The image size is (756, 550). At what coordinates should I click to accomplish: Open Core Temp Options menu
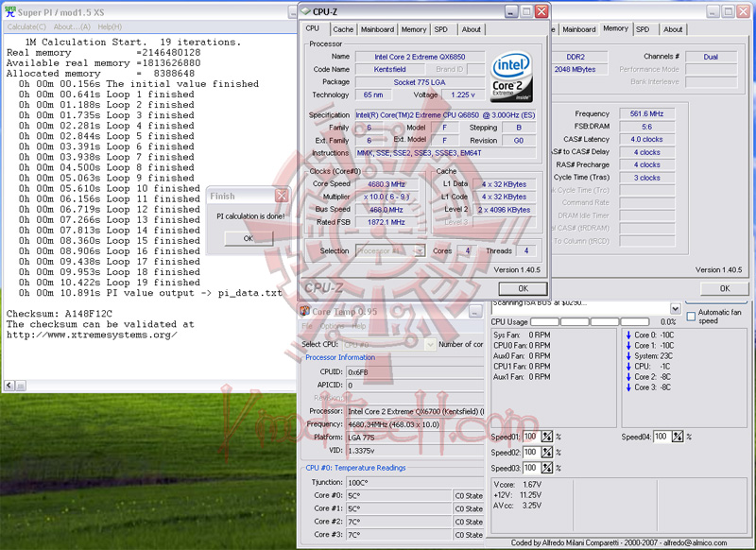[333, 326]
